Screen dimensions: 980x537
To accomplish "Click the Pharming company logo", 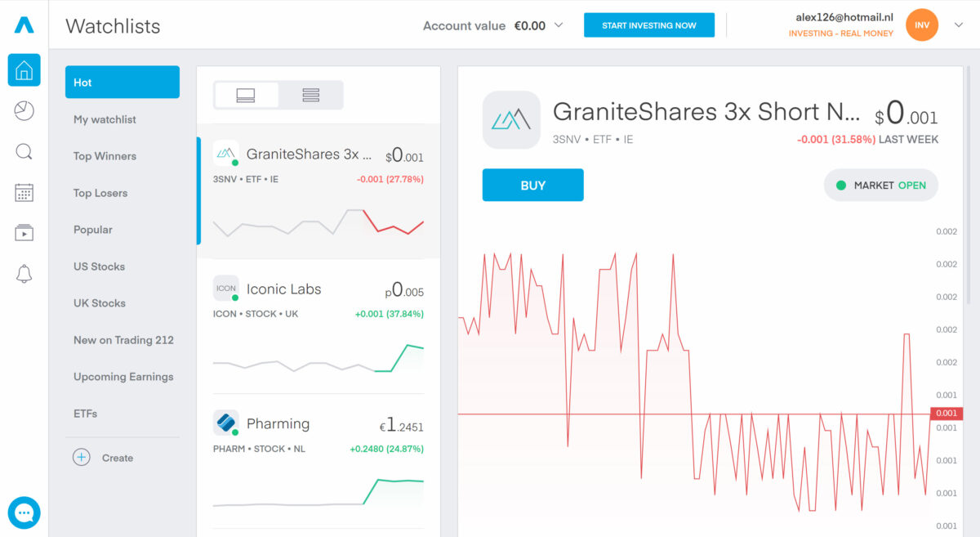I will (226, 423).
